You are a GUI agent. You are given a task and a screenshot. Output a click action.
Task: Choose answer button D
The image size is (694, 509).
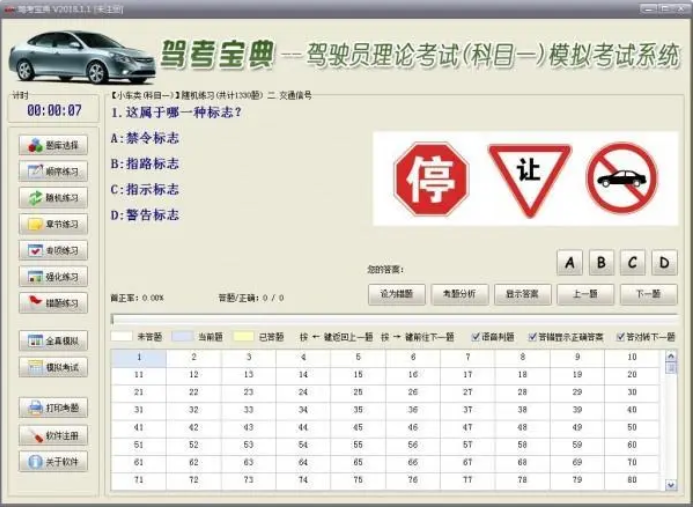point(664,262)
